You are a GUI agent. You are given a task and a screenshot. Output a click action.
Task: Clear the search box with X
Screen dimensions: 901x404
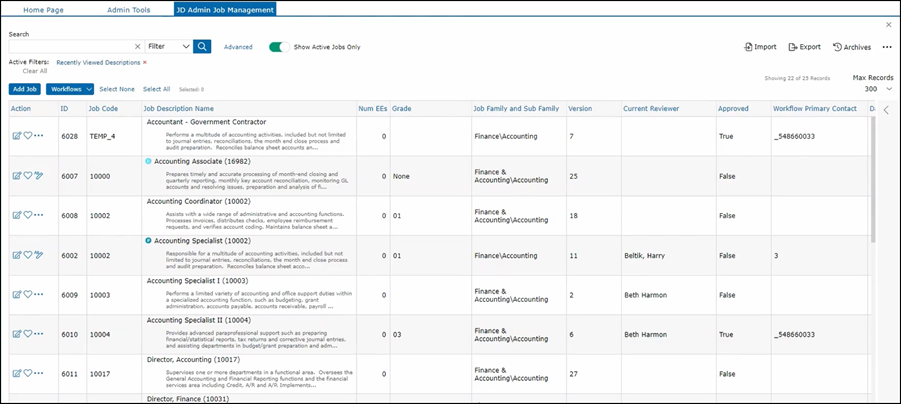tap(138, 46)
